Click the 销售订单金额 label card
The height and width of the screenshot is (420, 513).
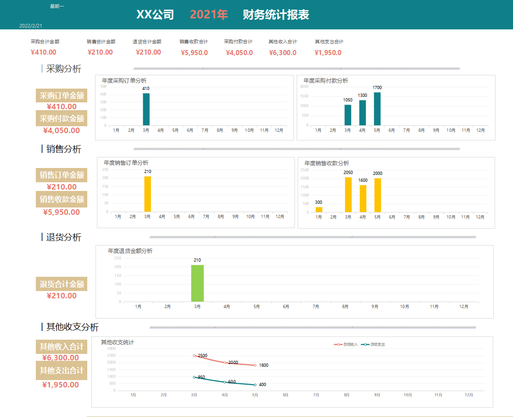pos(61,176)
